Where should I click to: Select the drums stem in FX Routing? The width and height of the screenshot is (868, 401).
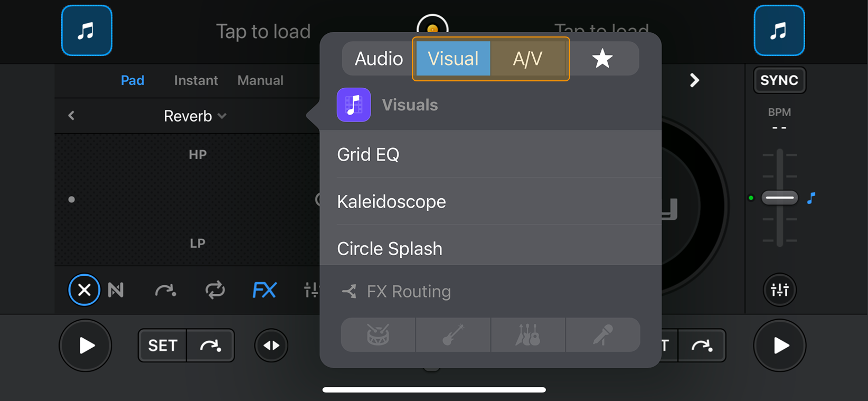tap(378, 334)
